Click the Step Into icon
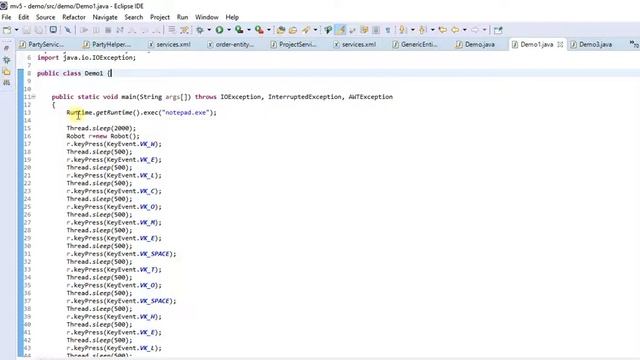The height and width of the screenshot is (360, 640). (x=132, y=30)
